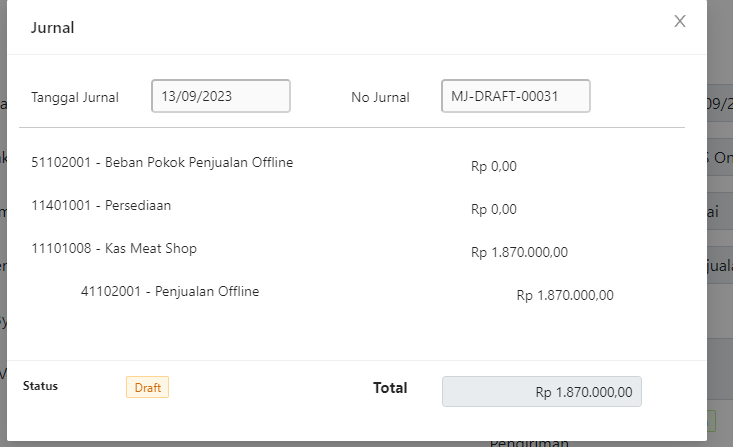The width and height of the screenshot is (733, 447).
Task: Click the Penjualan Offline credit amount
Action: 565,295
